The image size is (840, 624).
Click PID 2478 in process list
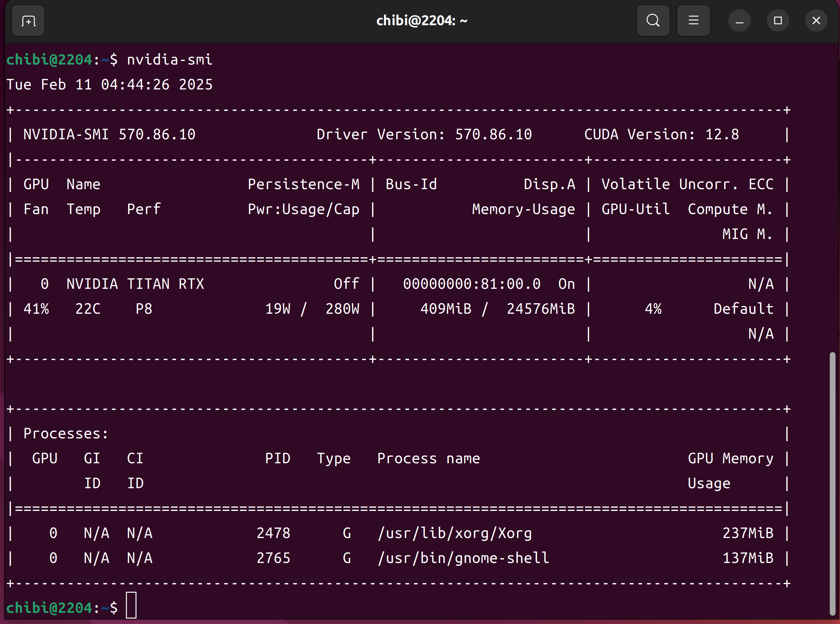click(x=273, y=533)
